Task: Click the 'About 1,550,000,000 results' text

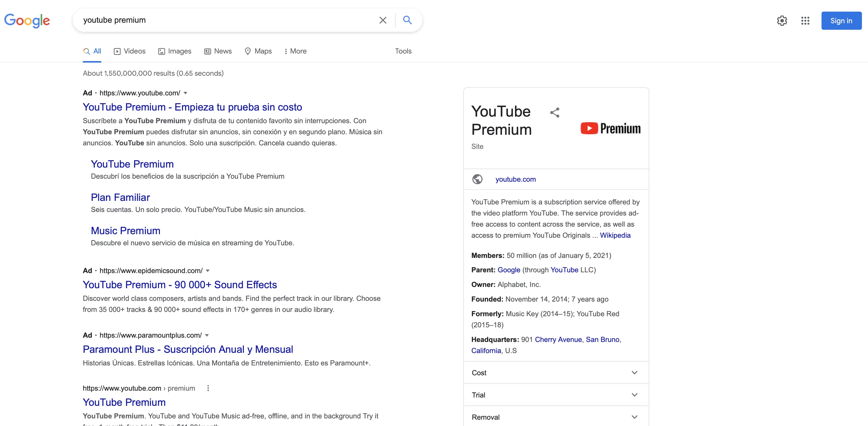Action: click(153, 73)
